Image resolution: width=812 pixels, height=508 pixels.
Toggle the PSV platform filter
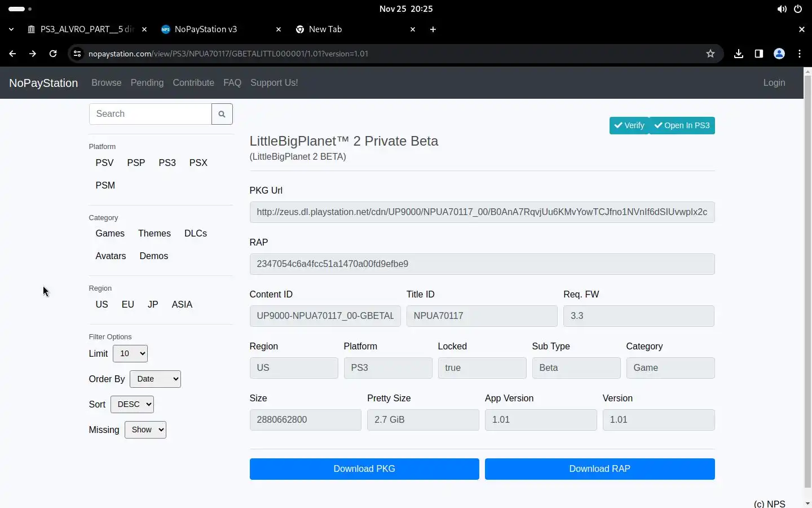click(104, 163)
